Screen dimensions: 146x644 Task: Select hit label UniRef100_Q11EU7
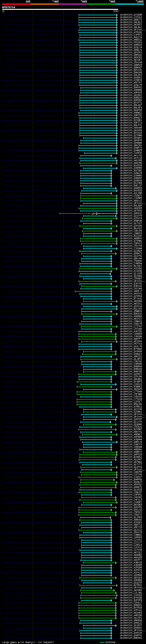131,625
